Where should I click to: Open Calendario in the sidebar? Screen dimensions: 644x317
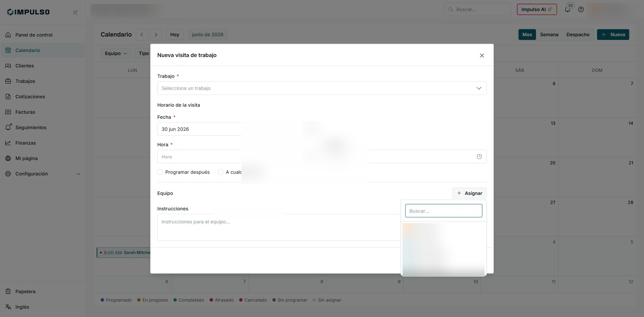43,50
